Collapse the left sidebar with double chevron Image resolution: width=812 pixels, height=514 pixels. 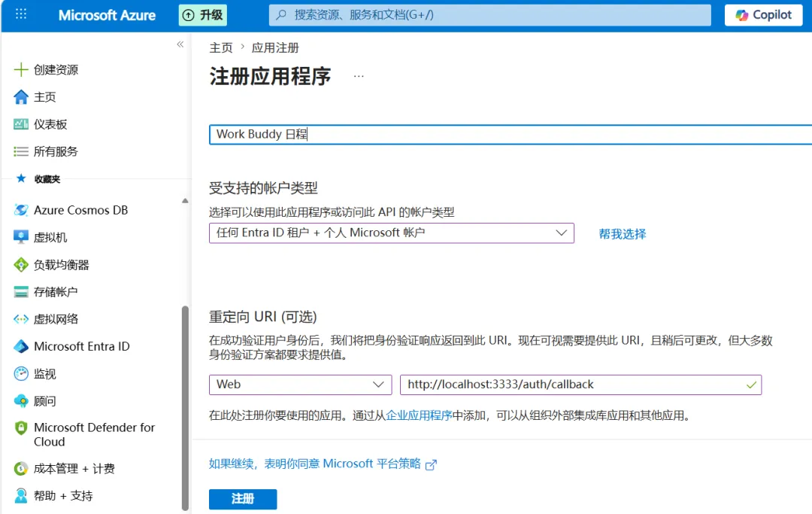[x=180, y=44]
